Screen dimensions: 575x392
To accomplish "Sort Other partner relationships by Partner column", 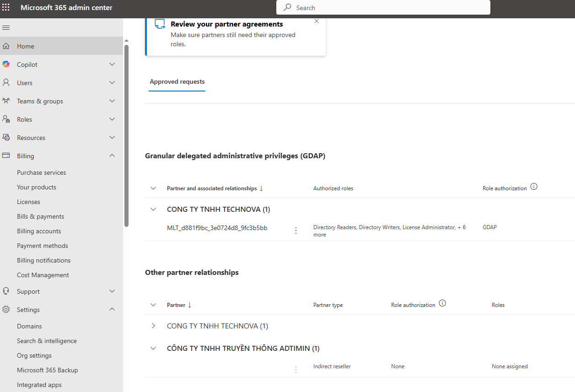I will tap(179, 305).
